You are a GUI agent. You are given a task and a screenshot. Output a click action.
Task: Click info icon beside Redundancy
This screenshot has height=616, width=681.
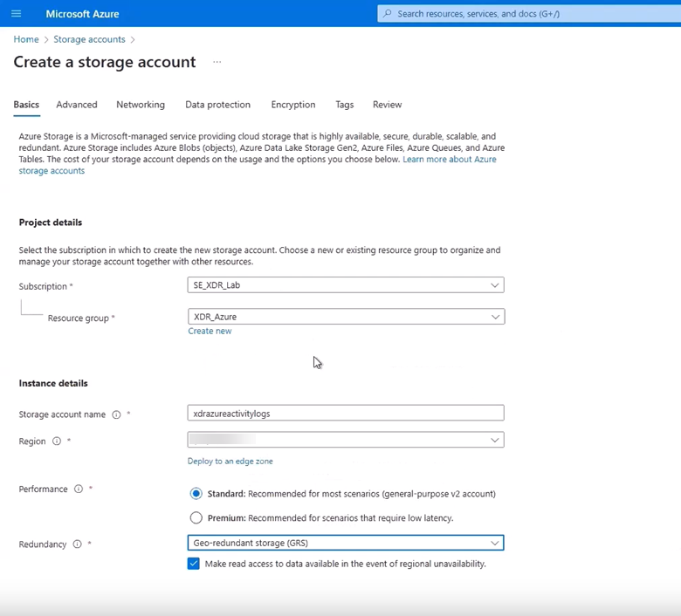[x=77, y=544]
